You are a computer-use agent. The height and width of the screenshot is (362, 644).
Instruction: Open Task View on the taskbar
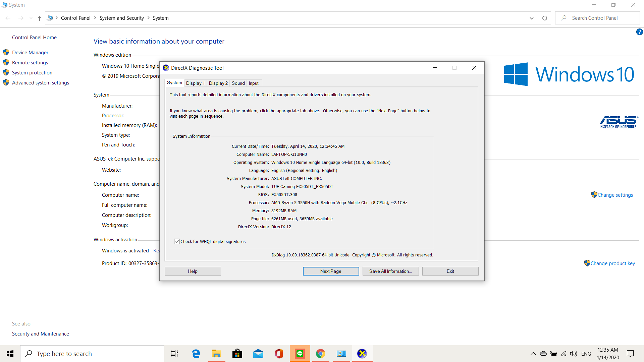pos(174,354)
